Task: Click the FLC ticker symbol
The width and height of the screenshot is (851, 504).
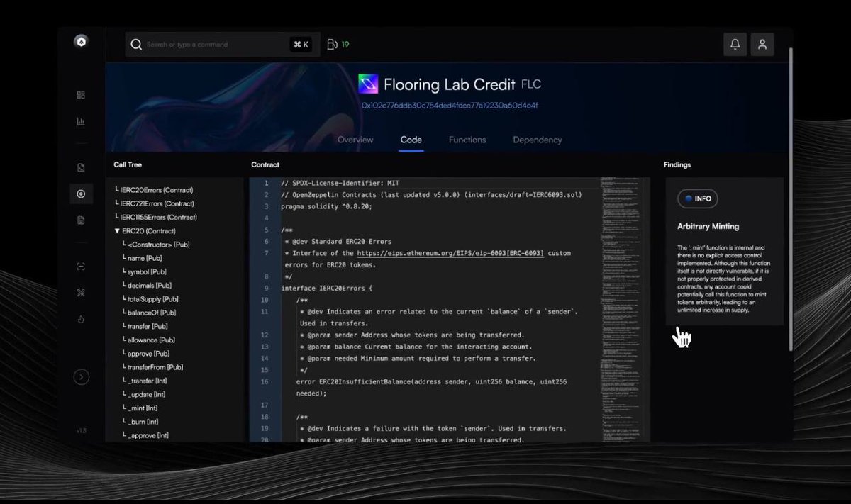Action: [x=531, y=84]
